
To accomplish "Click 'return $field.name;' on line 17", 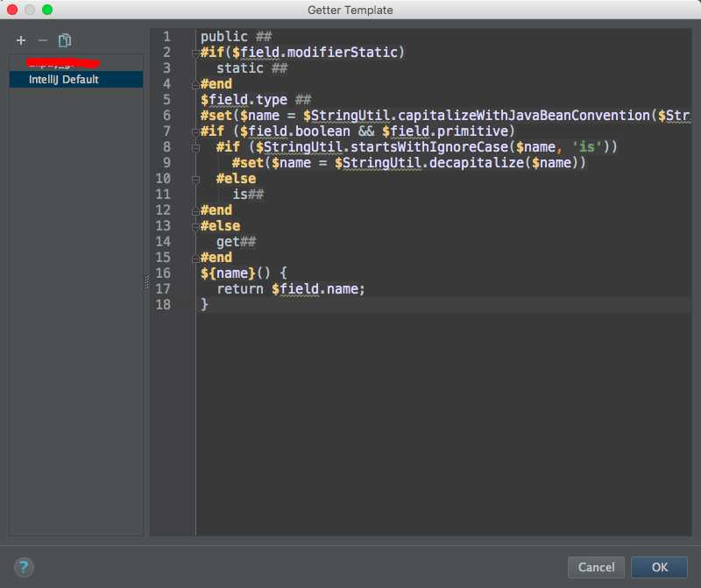I will (291, 289).
